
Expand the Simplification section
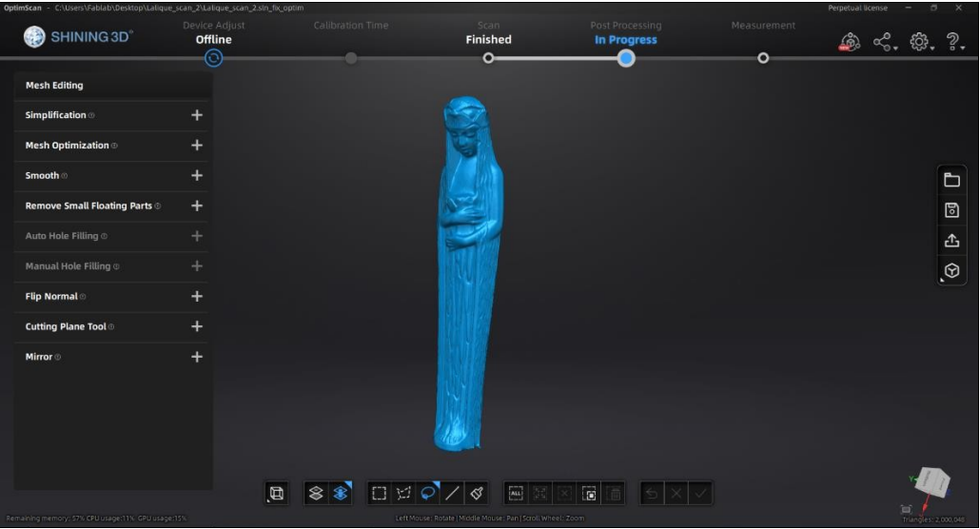pyautogui.click(x=197, y=115)
